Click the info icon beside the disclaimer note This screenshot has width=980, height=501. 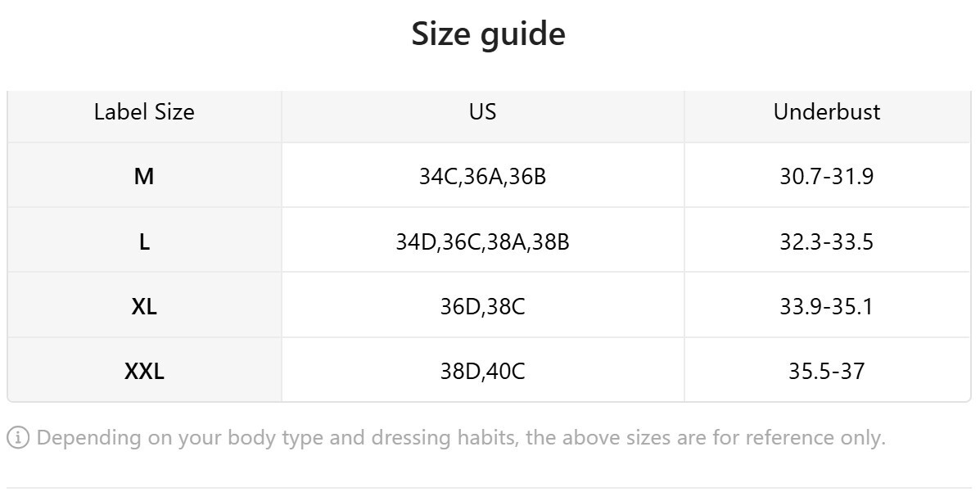pyautogui.click(x=17, y=438)
